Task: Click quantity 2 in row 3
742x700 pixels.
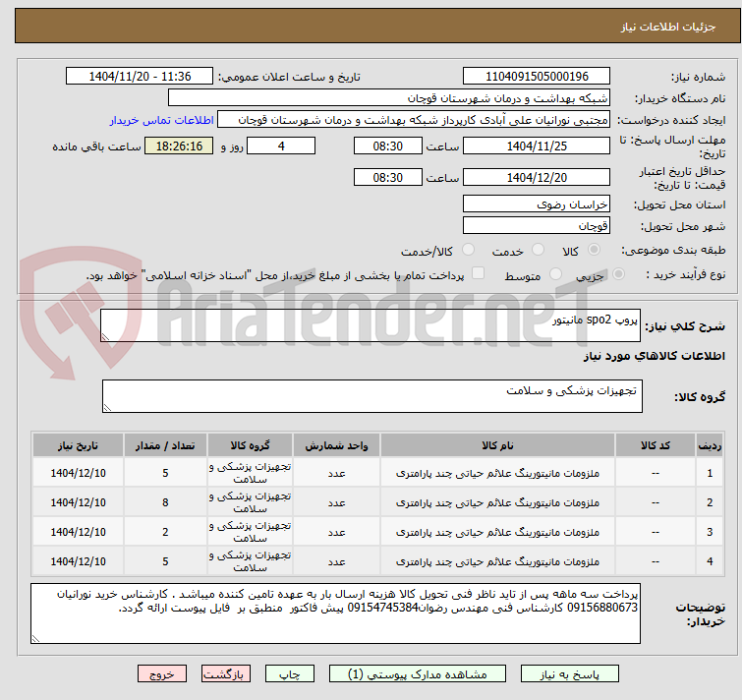Action: (x=165, y=532)
